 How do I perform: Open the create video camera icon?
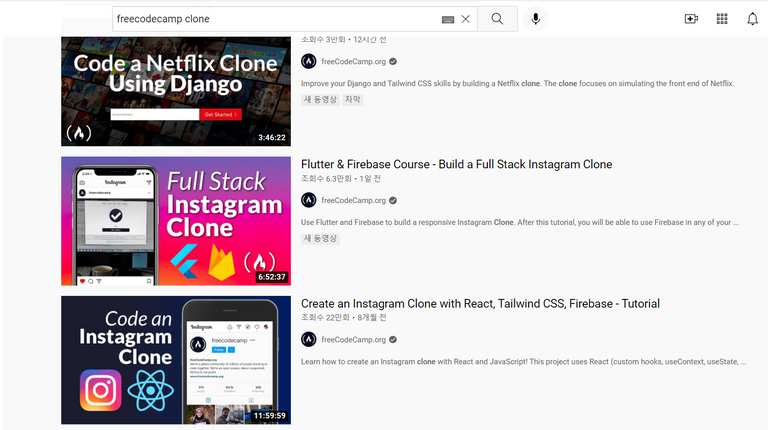point(691,19)
